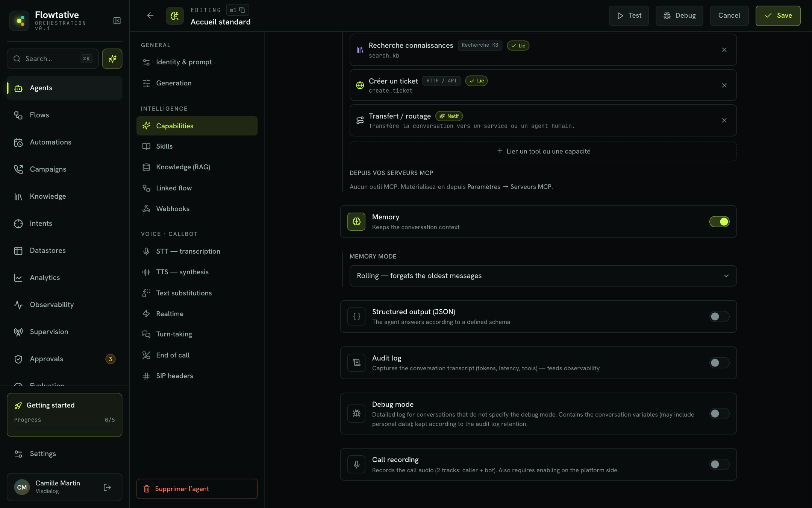This screenshot has width=812, height=508.
Task: Click the Créer un ticket globe icon
Action: click(360, 85)
